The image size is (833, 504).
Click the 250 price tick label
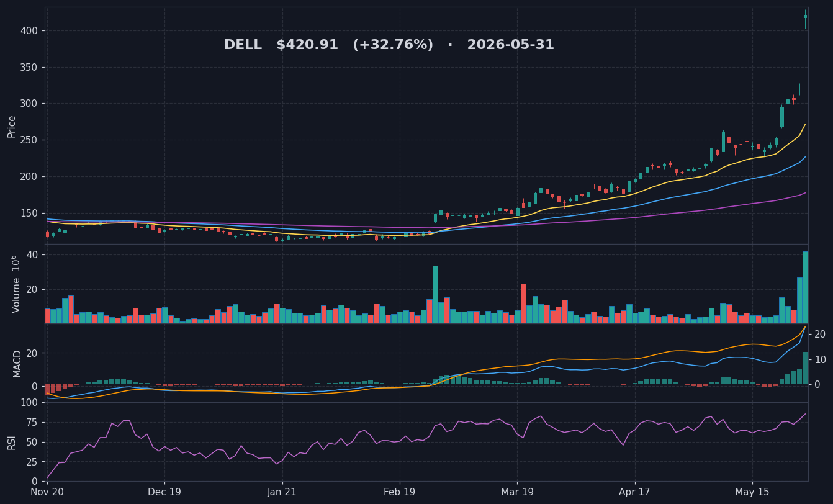click(x=29, y=140)
